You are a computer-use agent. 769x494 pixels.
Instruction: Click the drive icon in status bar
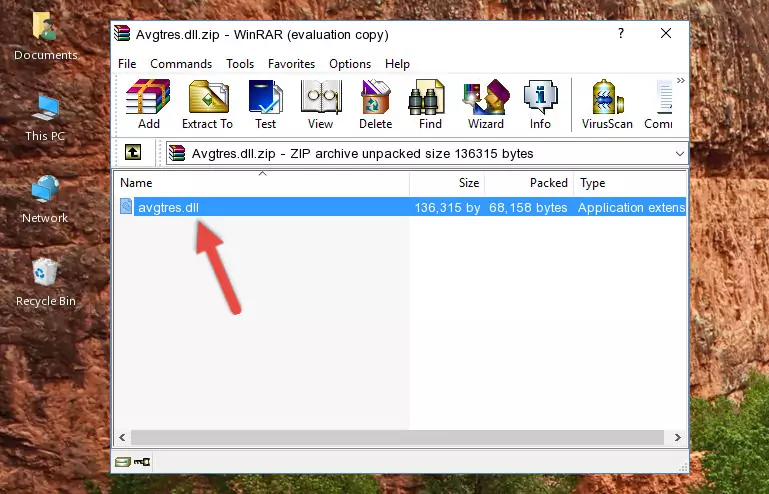click(123, 462)
